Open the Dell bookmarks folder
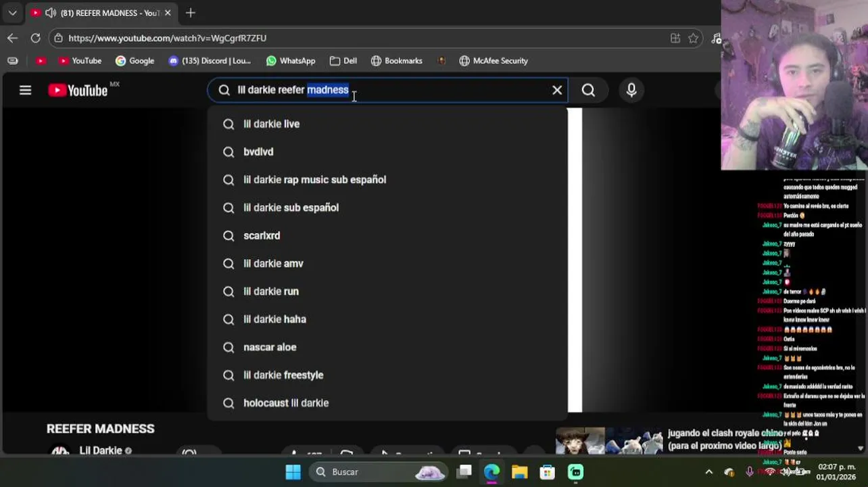Image resolution: width=868 pixels, height=487 pixels. click(x=343, y=61)
